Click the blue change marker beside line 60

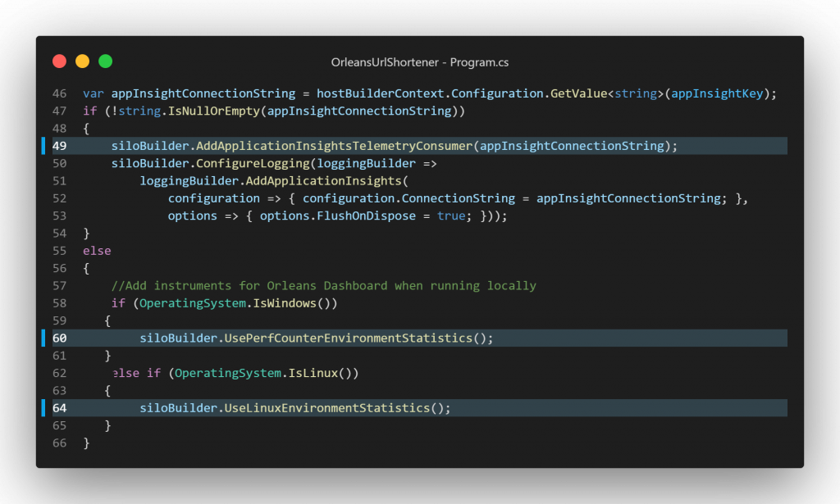pyautogui.click(x=43, y=338)
